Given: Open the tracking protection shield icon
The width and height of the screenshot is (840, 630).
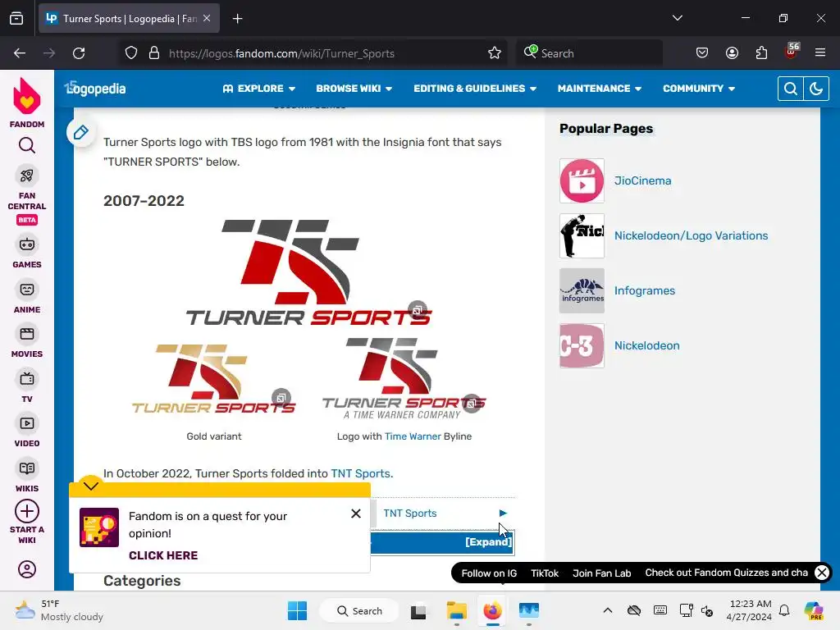Looking at the screenshot, I should pyautogui.click(x=131, y=53).
